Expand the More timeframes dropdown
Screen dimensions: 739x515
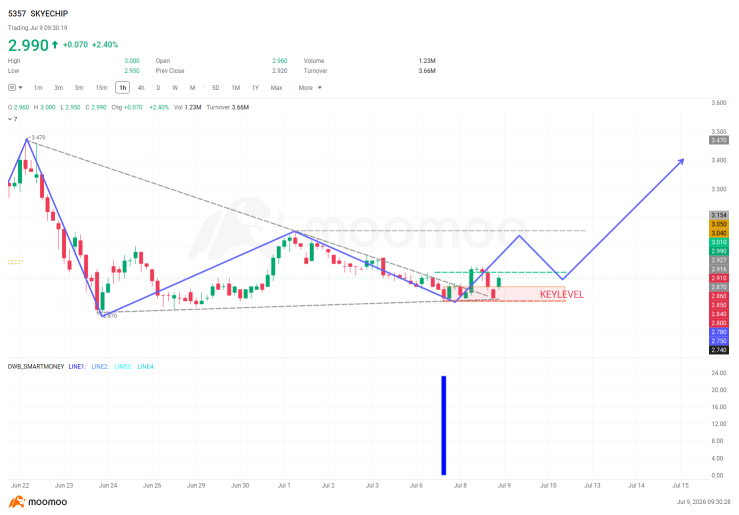[x=310, y=88]
